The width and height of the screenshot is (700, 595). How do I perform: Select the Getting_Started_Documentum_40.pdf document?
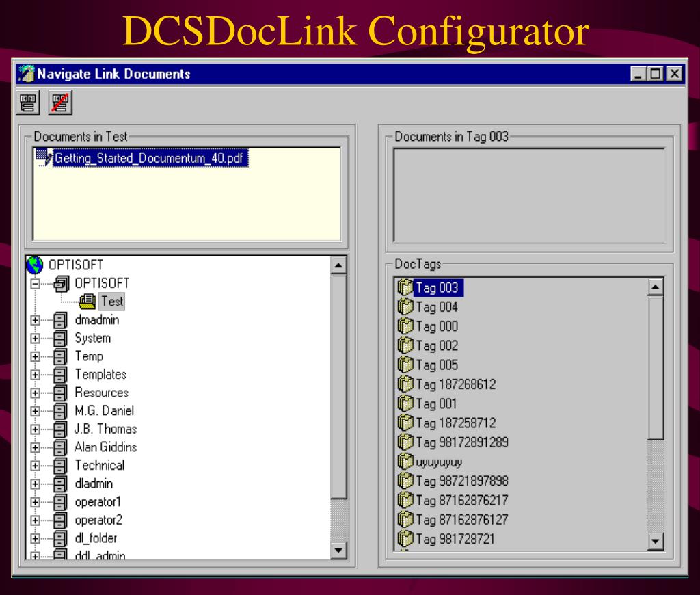click(150, 158)
